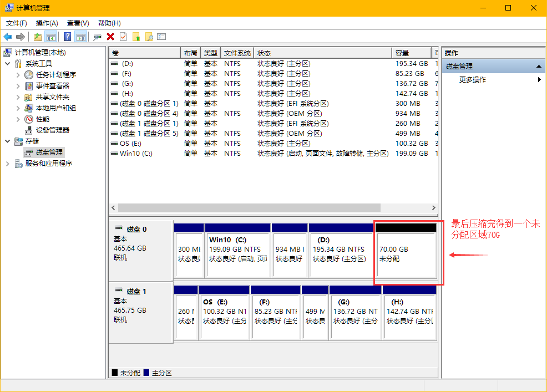Expand the 共享文件夹 node
This screenshot has height=392, width=547.
(18, 97)
